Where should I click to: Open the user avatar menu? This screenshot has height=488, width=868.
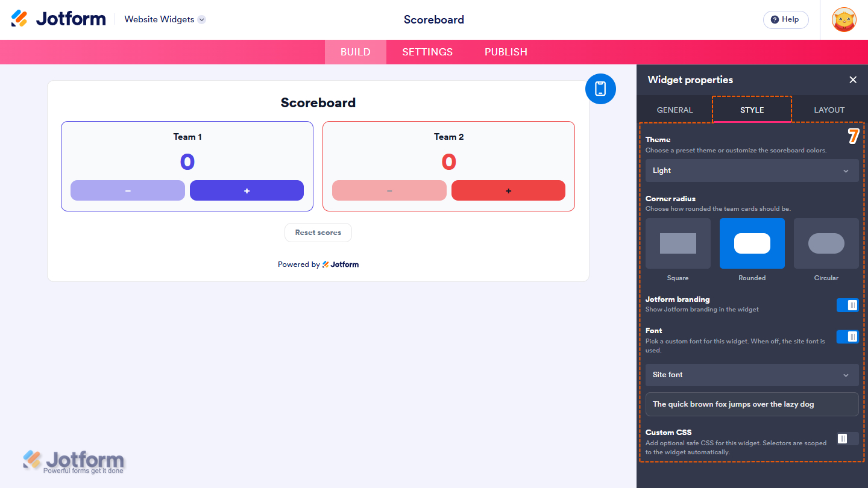844,19
